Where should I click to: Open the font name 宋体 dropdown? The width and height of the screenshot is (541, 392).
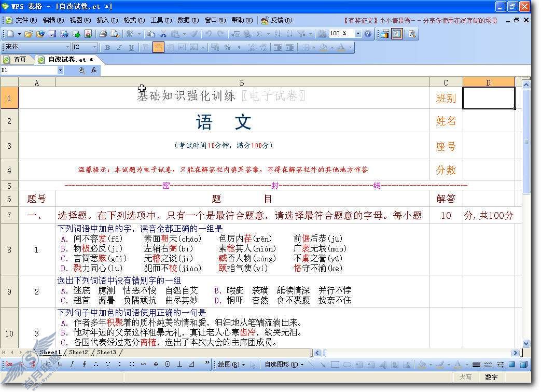pyautogui.click(x=68, y=47)
